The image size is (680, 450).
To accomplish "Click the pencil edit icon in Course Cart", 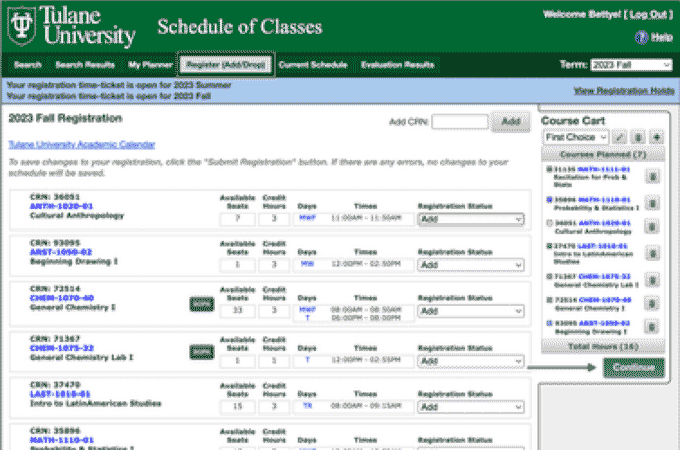I will coord(620,137).
